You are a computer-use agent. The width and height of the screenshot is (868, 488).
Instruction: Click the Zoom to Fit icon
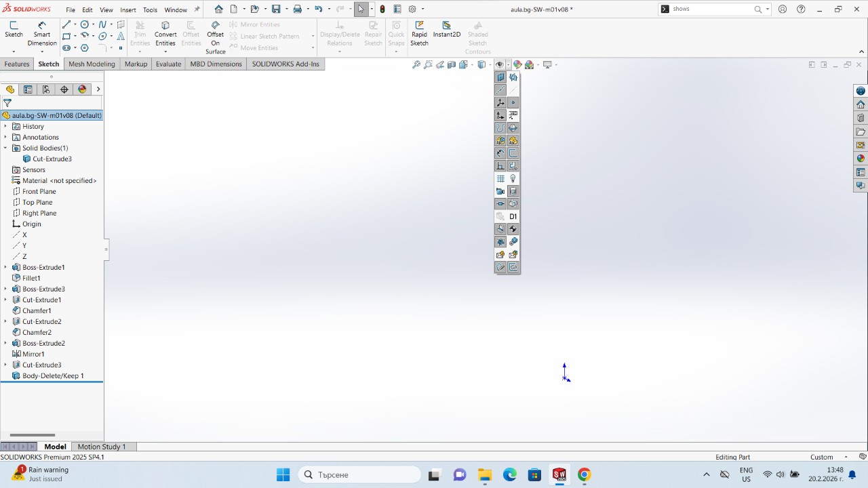(416, 65)
